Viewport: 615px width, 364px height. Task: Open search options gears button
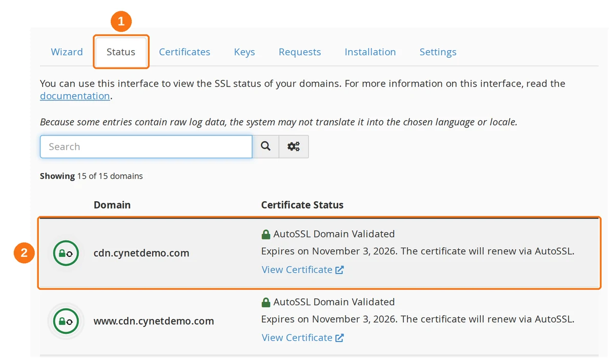pyautogui.click(x=294, y=146)
